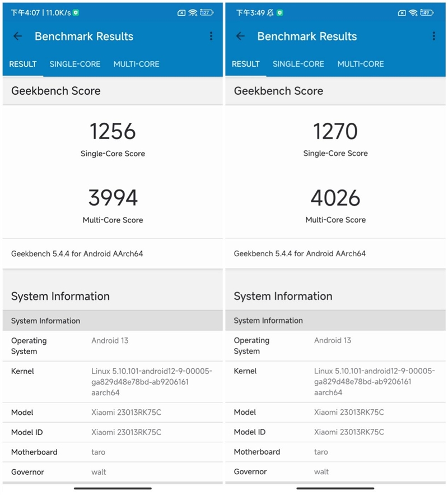448x495 pixels.
Task: Open SINGLE-CORE tab on right screen
Action: [x=298, y=64]
